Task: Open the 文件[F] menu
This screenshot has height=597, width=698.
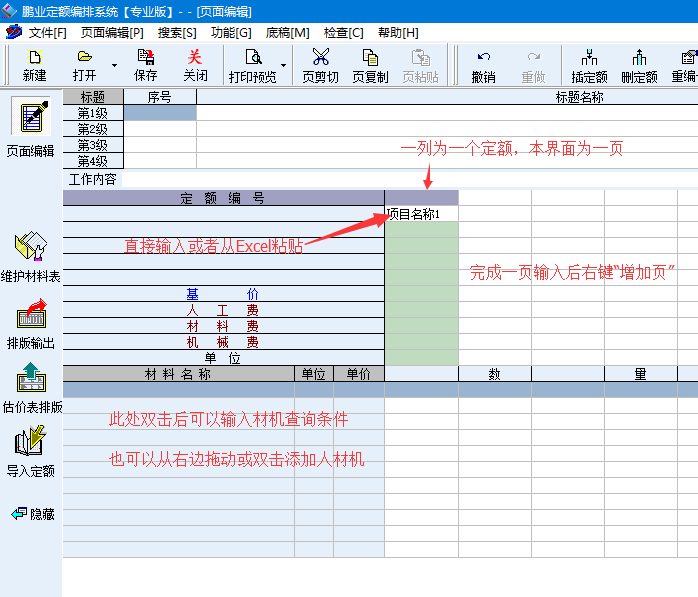Action: pyautogui.click(x=48, y=32)
